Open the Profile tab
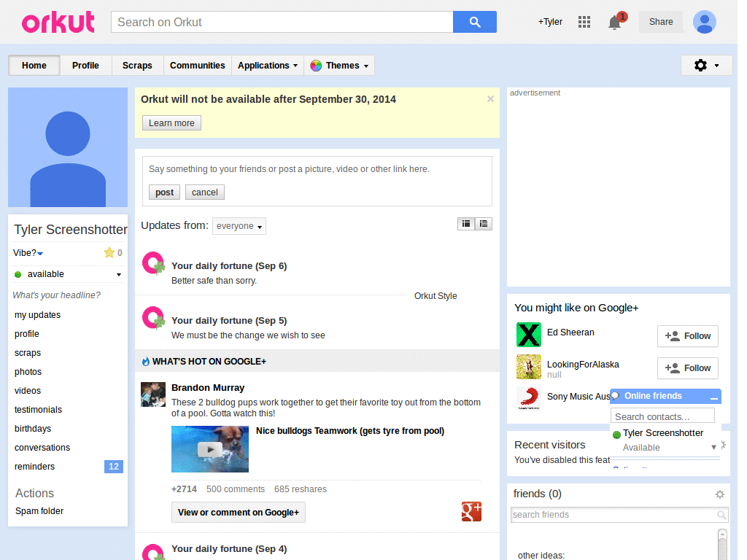747x560 pixels. point(85,65)
